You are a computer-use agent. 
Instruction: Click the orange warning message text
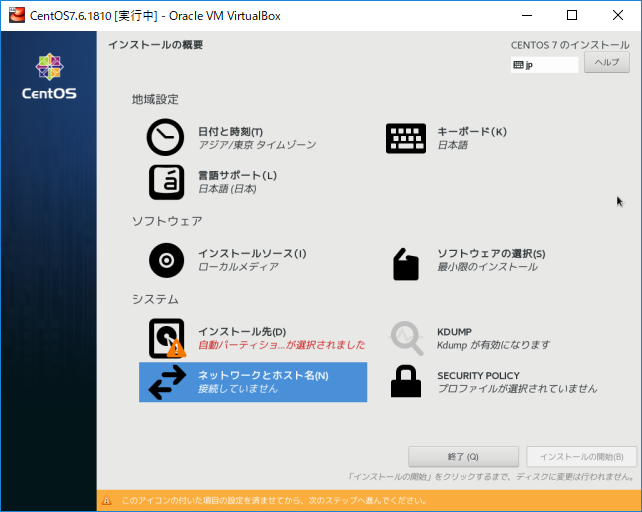coord(274,501)
